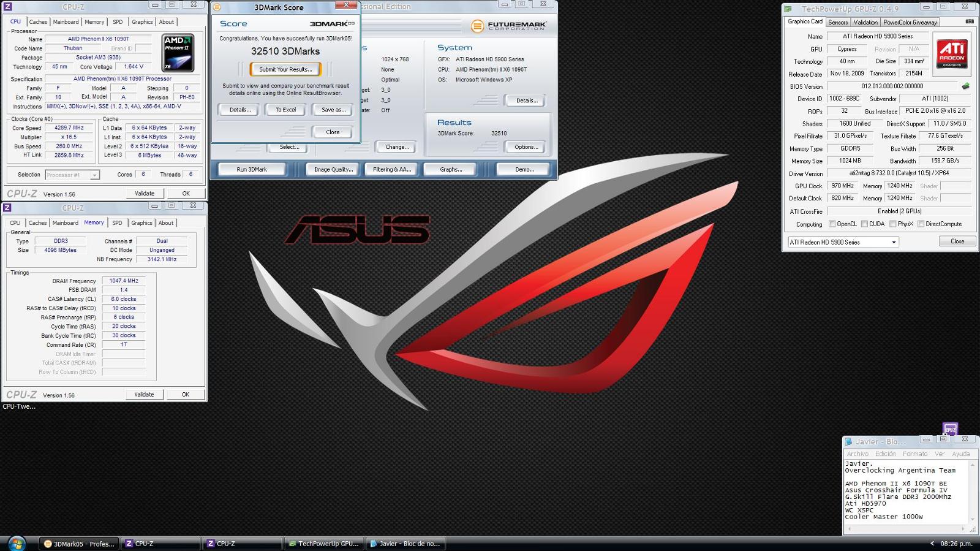
Task: Click the Notepad scrollbar up arrow
Action: [972, 464]
